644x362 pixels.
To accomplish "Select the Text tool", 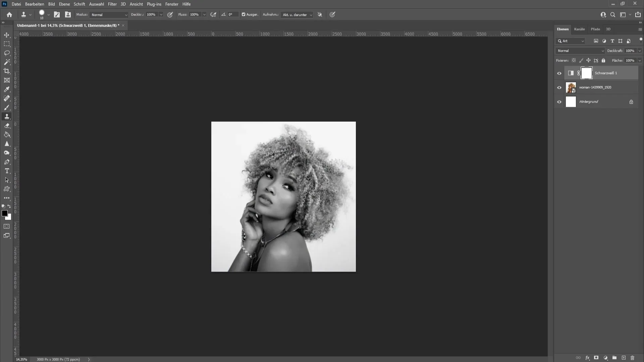I will point(7,171).
